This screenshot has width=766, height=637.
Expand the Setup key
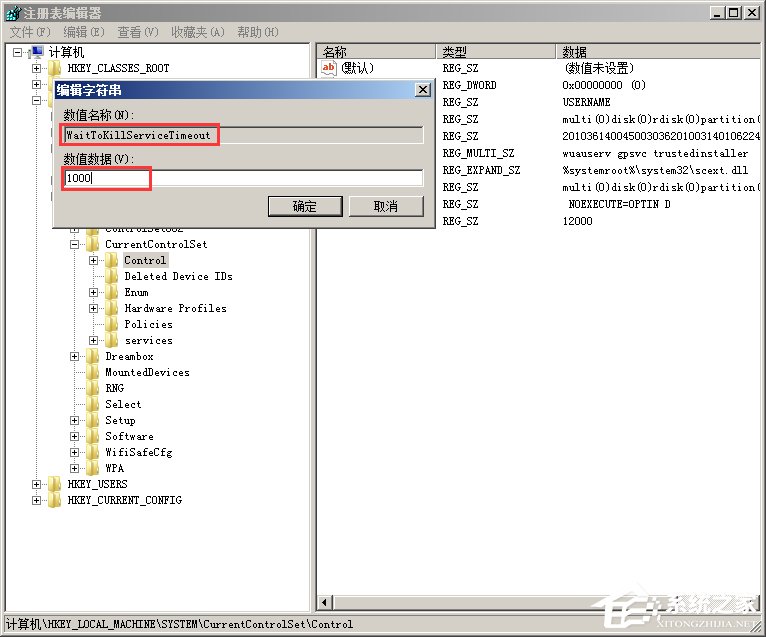pyautogui.click(x=74, y=421)
